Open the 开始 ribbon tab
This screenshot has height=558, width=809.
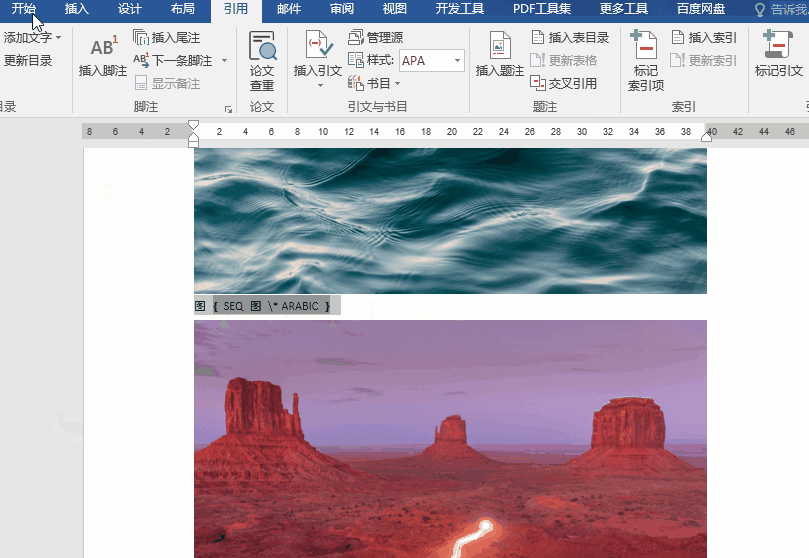(24, 9)
